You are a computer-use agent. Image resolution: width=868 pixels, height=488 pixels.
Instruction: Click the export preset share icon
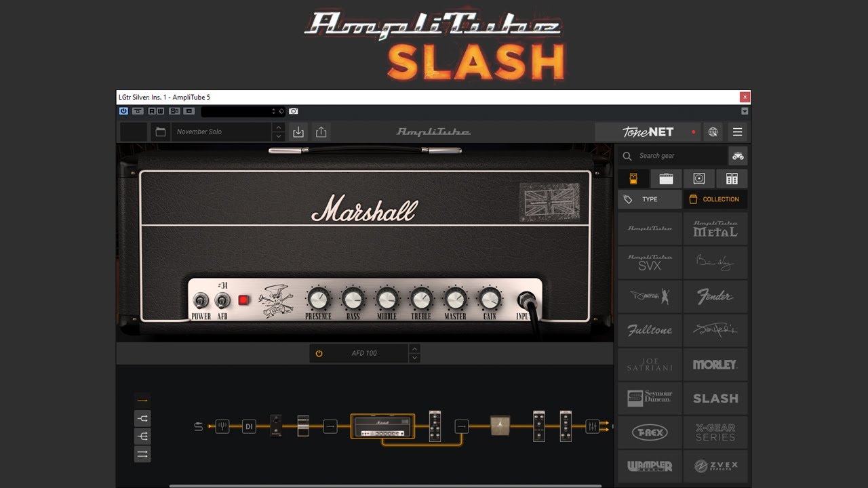point(321,132)
